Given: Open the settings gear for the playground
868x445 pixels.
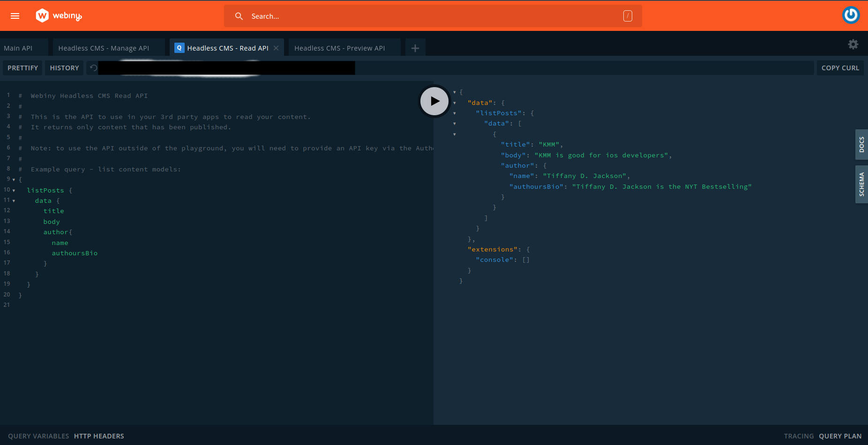Looking at the screenshot, I should pyautogui.click(x=853, y=44).
